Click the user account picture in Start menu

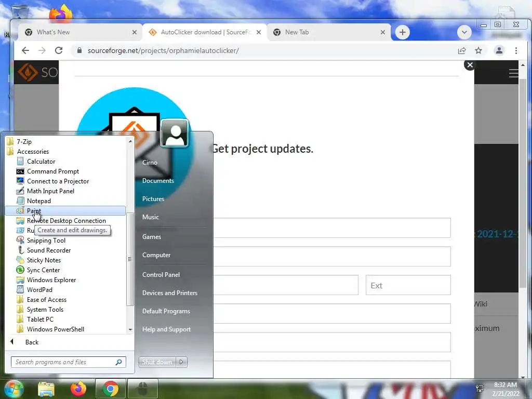coord(175,133)
